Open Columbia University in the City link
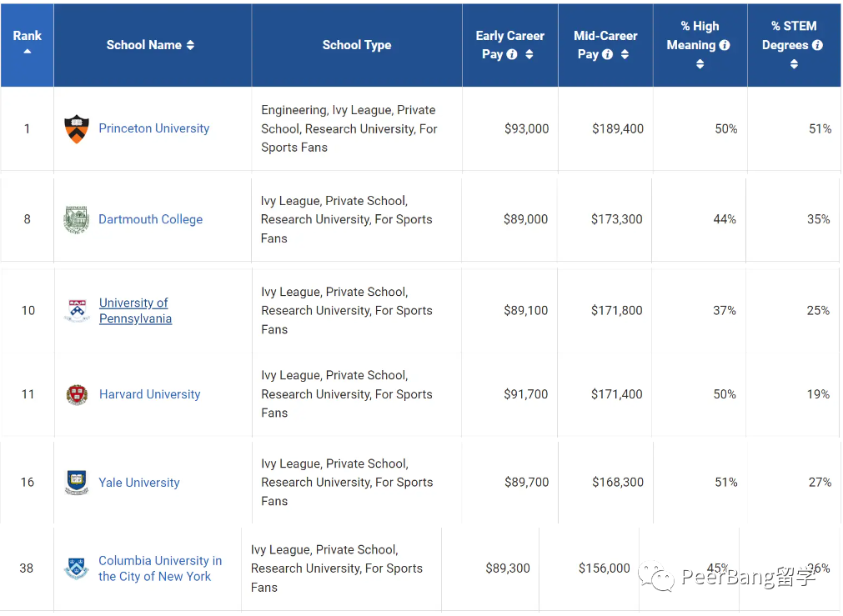This screenshot has height=616, width=843. (x=160, y=568)
